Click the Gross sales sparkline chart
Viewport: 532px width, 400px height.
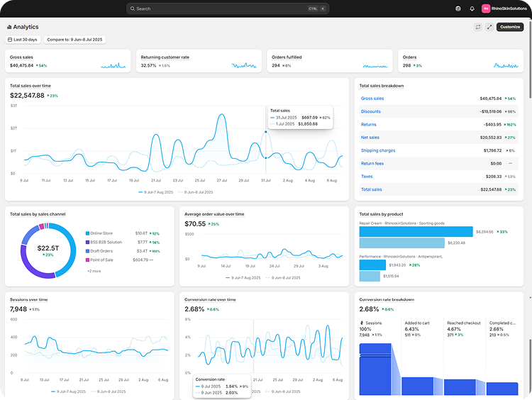[x=113, y=65]
